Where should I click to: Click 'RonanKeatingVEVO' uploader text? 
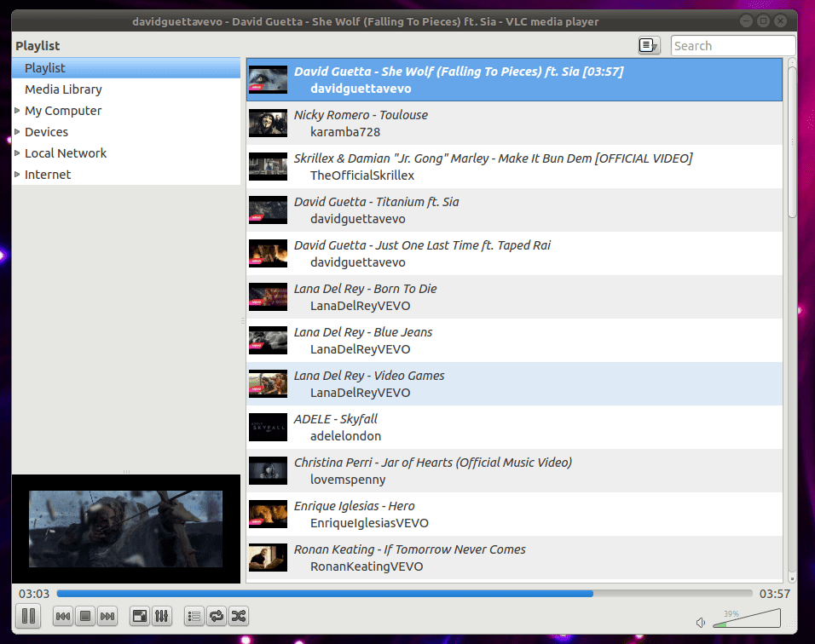[367, 566]
